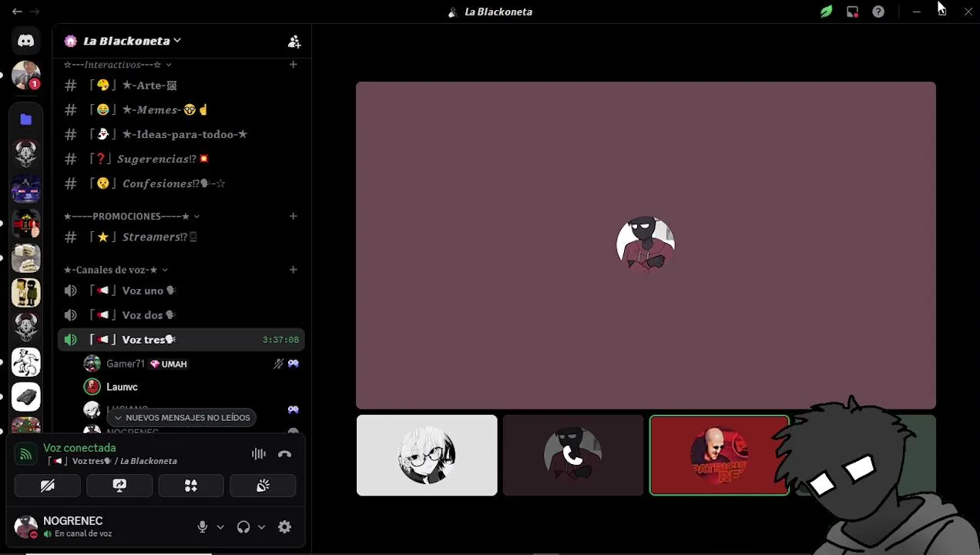
Task: Select the anime girl with glasses tile
Action: pyautogui.click(x=427, y=455)
